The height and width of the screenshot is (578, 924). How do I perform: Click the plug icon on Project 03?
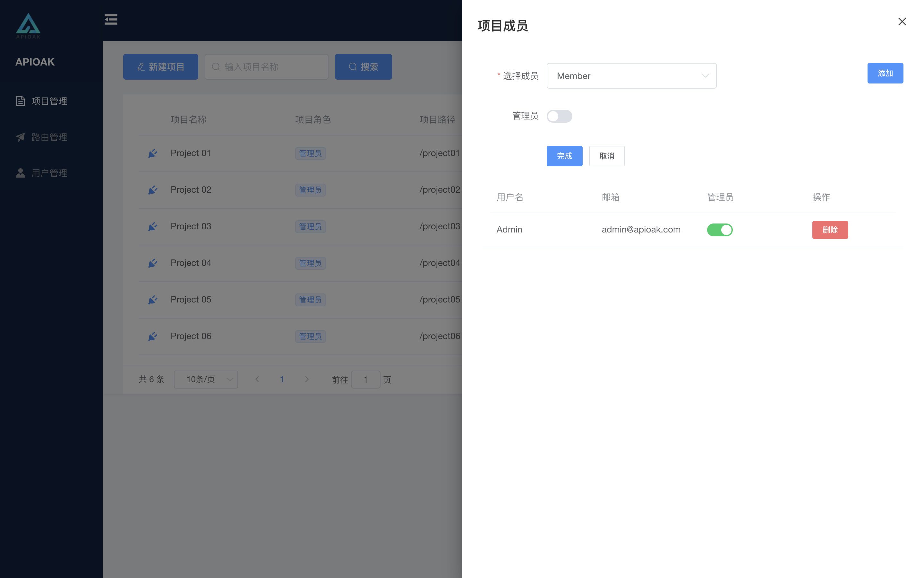pos(153,227)
